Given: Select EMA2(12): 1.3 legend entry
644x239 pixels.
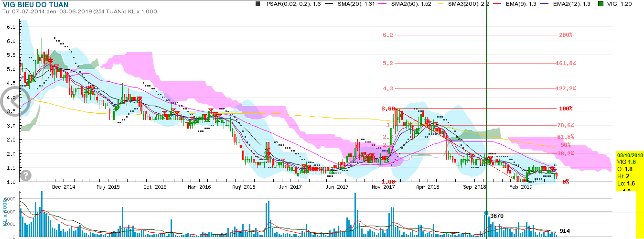Looking at the screenshot, I should pos(573,4).
